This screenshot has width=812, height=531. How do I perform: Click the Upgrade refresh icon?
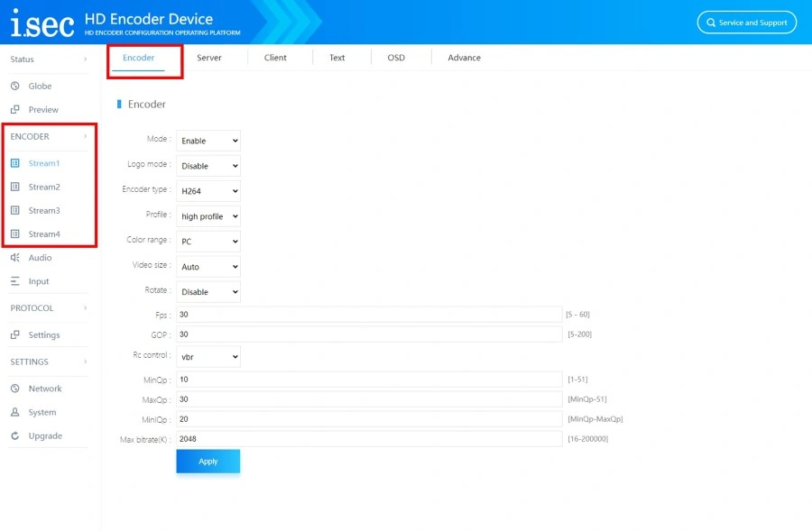click(x=15, y=435)
